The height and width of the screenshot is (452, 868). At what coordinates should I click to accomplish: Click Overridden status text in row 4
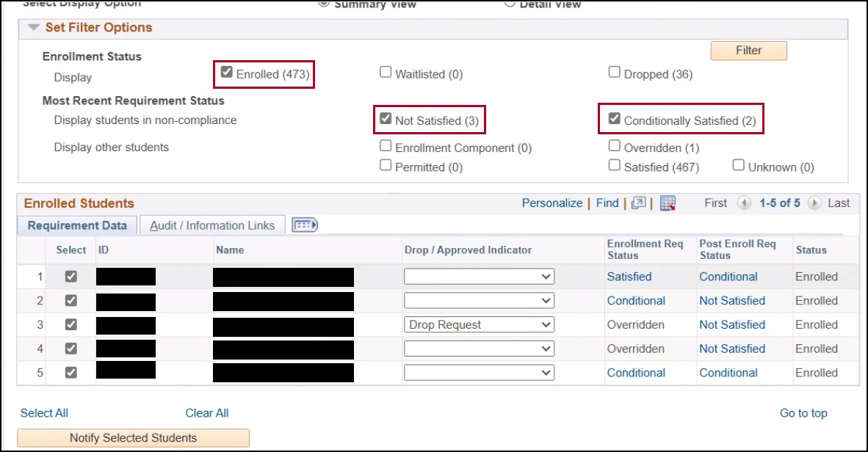coord(635,349)
